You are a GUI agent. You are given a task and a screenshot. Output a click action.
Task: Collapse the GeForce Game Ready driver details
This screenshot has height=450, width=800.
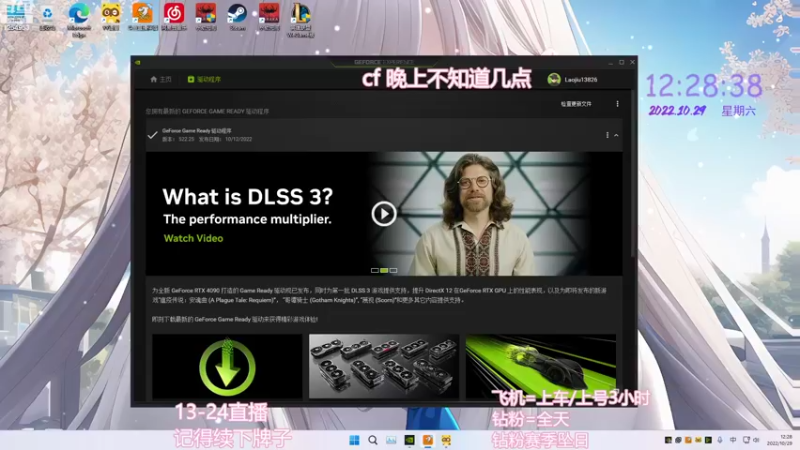(x=616, y=135)
